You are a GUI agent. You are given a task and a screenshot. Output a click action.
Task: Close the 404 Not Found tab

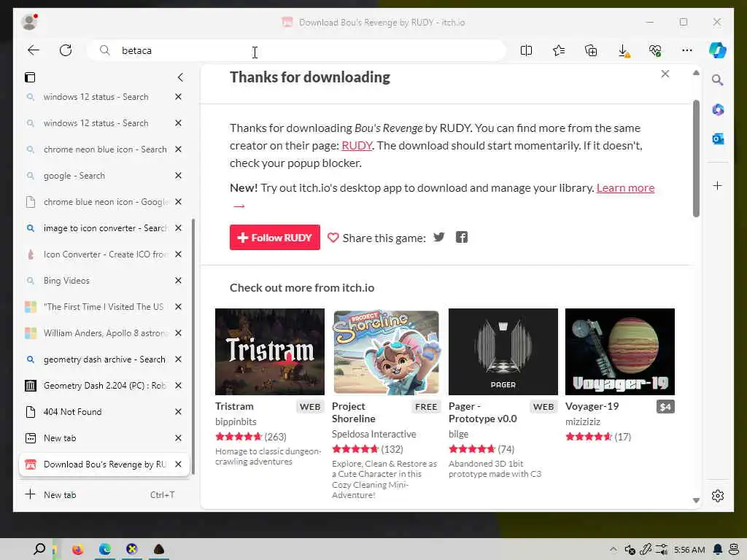178,411
